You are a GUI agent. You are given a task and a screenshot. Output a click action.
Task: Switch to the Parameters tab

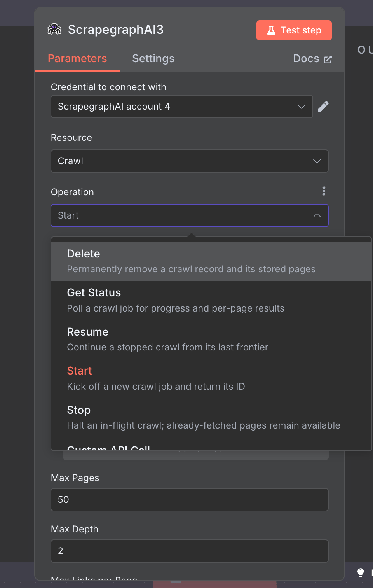(x=77, y=58)
